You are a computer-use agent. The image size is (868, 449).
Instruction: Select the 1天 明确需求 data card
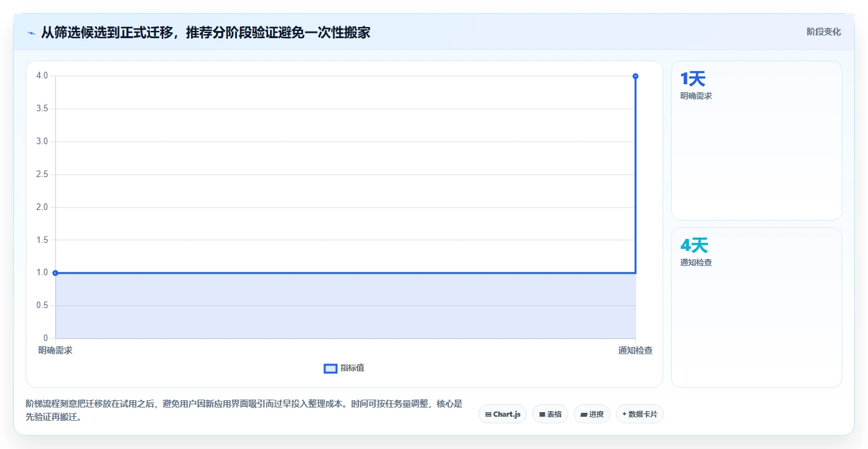click(x=756, y=140)
